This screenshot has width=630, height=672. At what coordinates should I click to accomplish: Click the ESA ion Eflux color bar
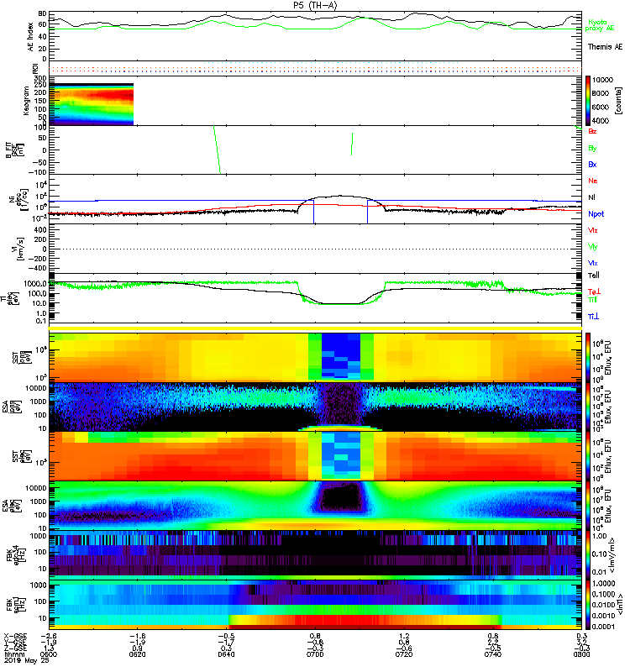click(x=588, y=407)
